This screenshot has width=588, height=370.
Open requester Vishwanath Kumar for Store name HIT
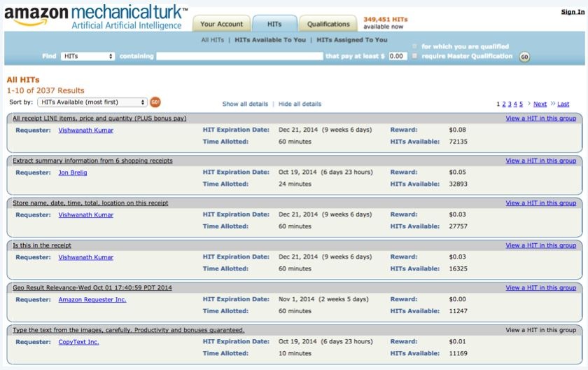pyautogui.click(x=86, y=215)
